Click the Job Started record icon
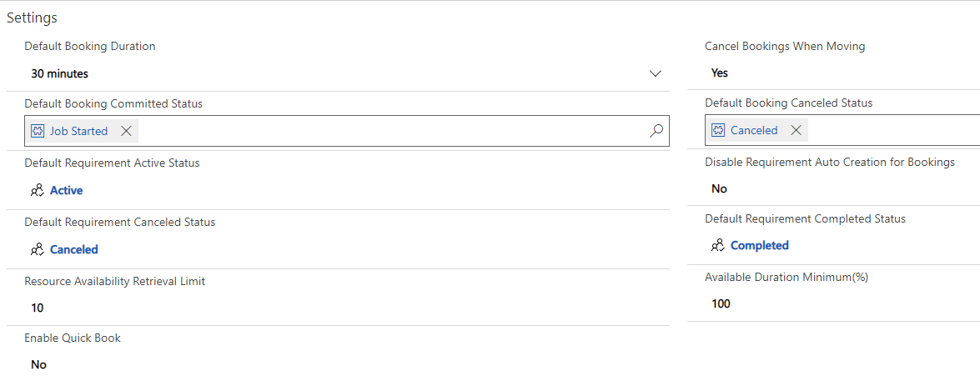Image resolution: width=980 pixels, height=381 pixels. 38,131
